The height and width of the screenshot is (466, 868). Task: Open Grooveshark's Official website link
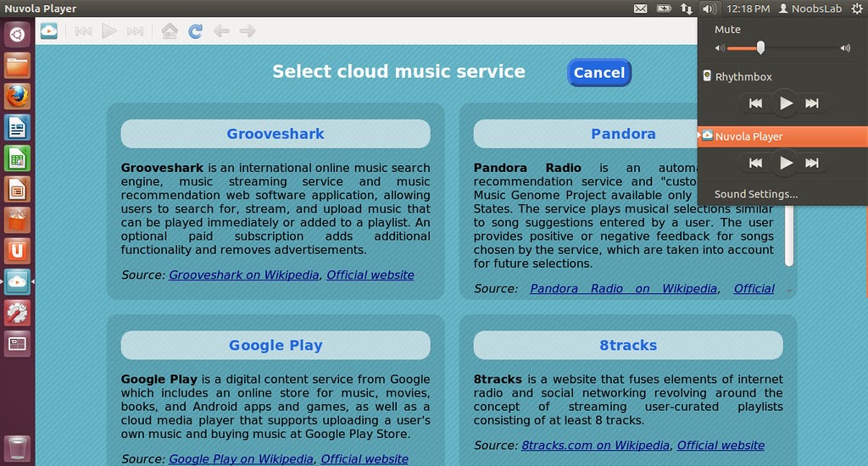point(370,275)
